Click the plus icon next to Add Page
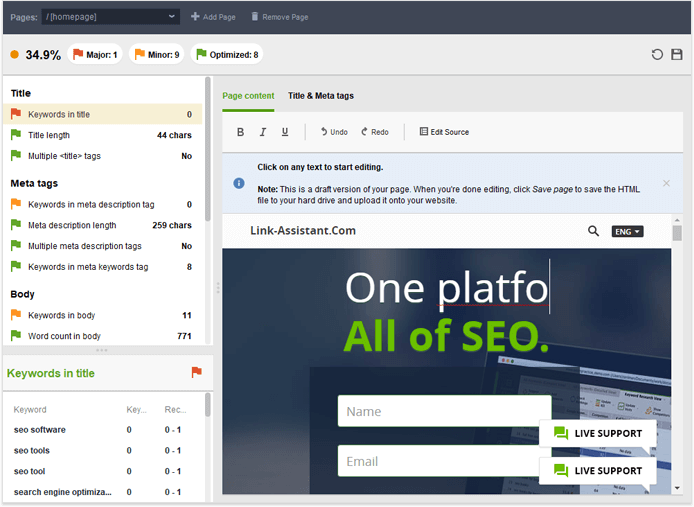 (x=195, y=16)
